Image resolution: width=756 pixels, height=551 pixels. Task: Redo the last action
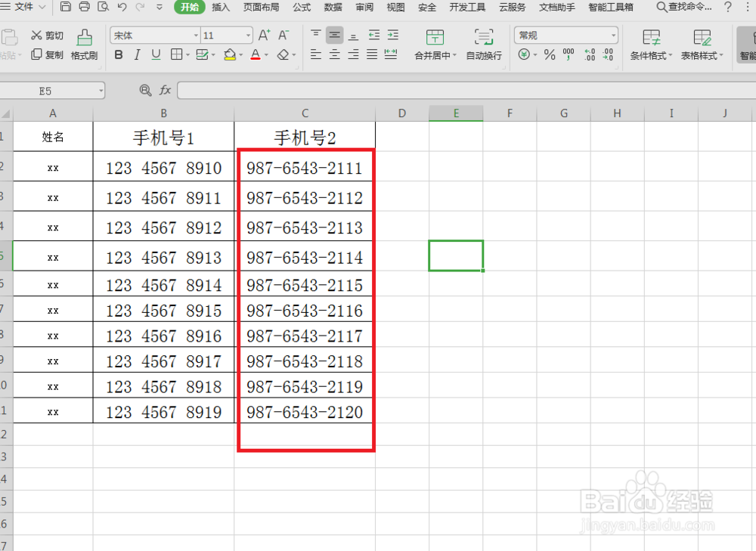pos(141,7)
